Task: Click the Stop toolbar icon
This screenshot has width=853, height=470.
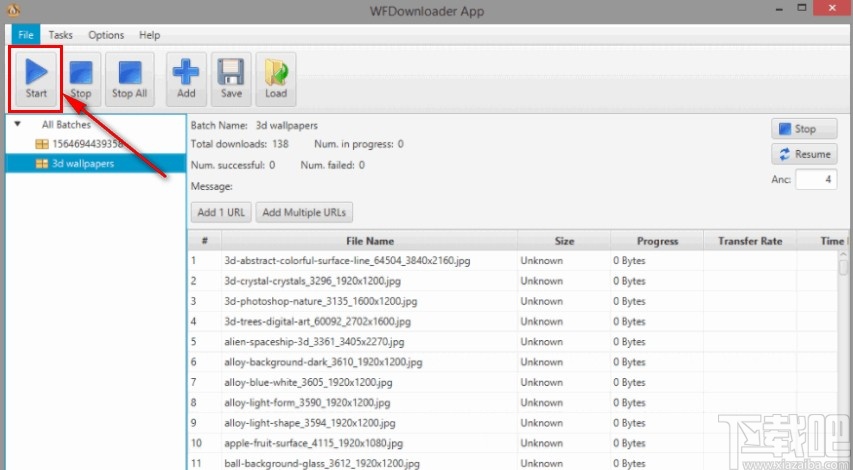Action: coord(81,78)
